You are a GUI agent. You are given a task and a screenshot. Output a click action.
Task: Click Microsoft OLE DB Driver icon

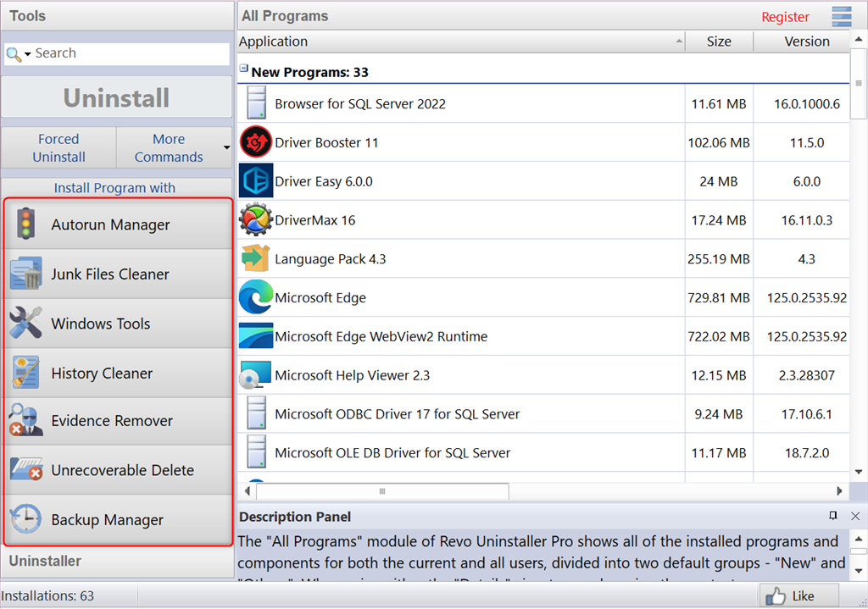pos(256,452)
